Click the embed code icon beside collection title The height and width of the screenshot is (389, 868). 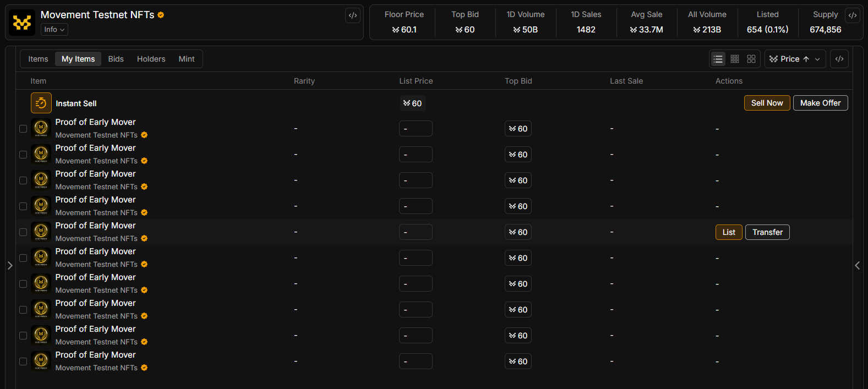(353, 15)
